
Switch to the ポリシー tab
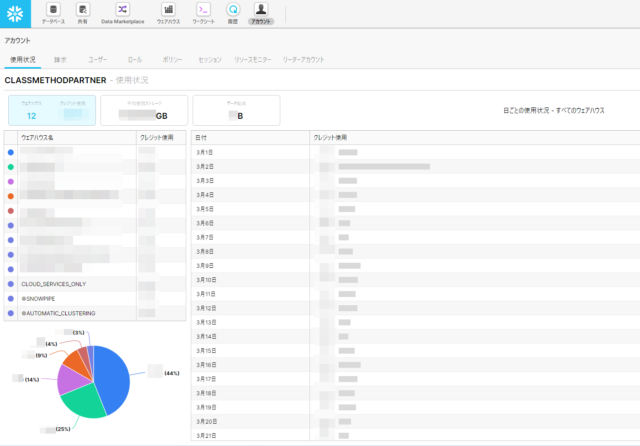172,60
